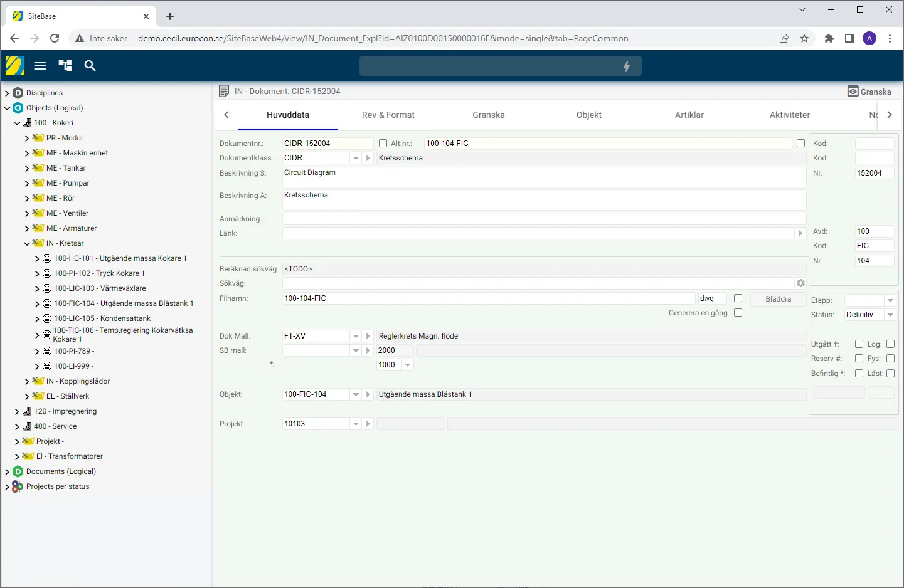Reload the page in browser
Screen dimensions: 904x588
pyautogui.click(x=55, y=38)
